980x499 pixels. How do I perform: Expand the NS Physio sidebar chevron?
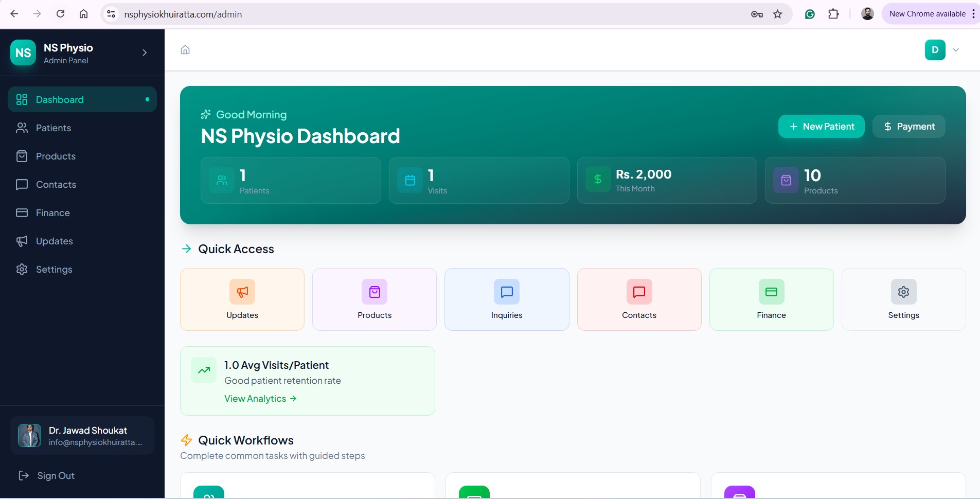tap(145, 52)
